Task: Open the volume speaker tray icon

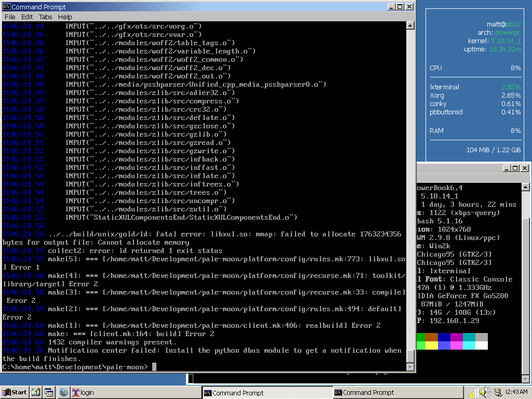Action: (485, 392)
